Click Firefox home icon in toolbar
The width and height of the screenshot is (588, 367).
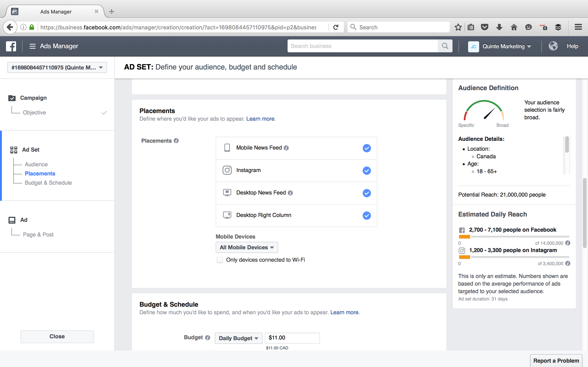(514, 27)
